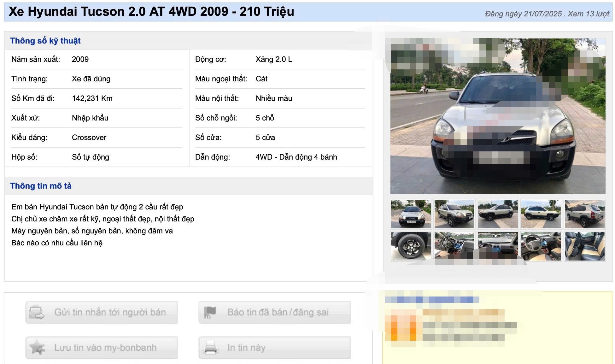
Task: Click the engine value 'Xăng 2.0 L'
Action: pyautogui.click(x=274, y=59)
